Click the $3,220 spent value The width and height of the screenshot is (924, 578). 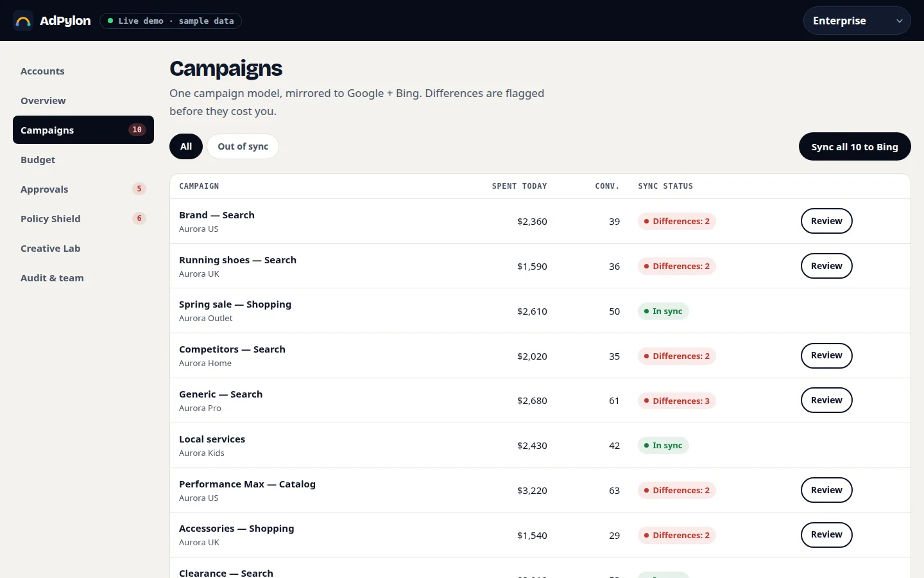(x=532, y=491)
